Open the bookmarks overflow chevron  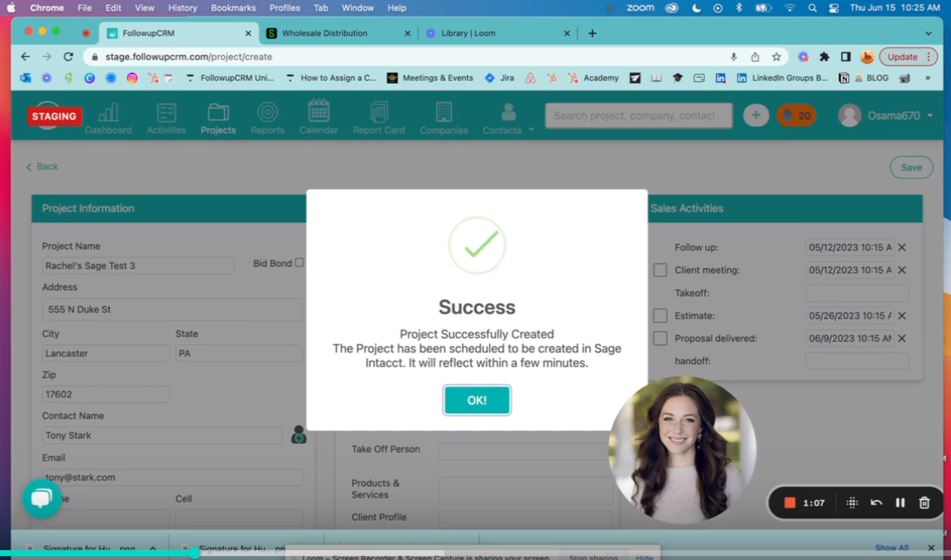click(x=928, y=78)
